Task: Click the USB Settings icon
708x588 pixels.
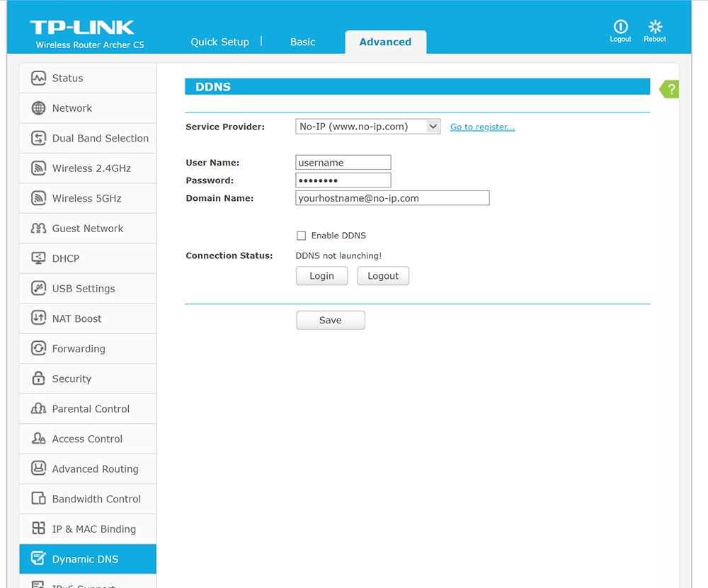Action: (39, 289)
